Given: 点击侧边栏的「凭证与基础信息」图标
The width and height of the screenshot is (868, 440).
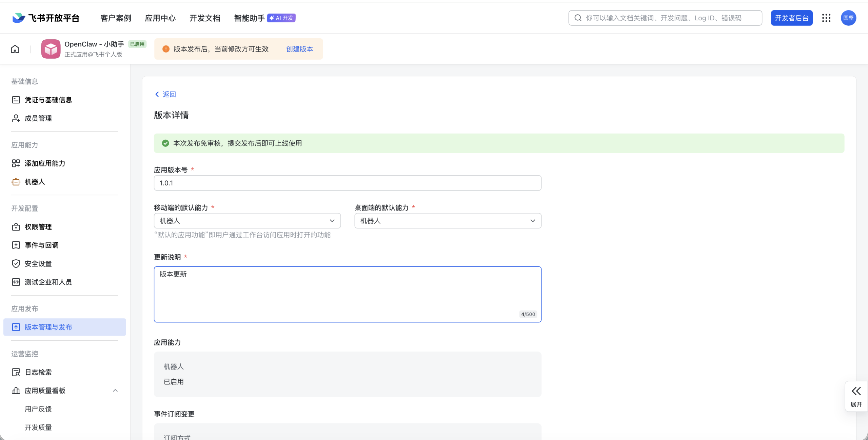Looking at the screenshot, I should [x=16, y=99].
